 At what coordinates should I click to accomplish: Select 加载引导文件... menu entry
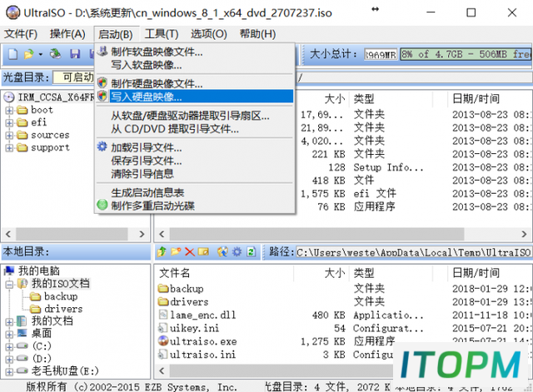[x=194, y=147]
